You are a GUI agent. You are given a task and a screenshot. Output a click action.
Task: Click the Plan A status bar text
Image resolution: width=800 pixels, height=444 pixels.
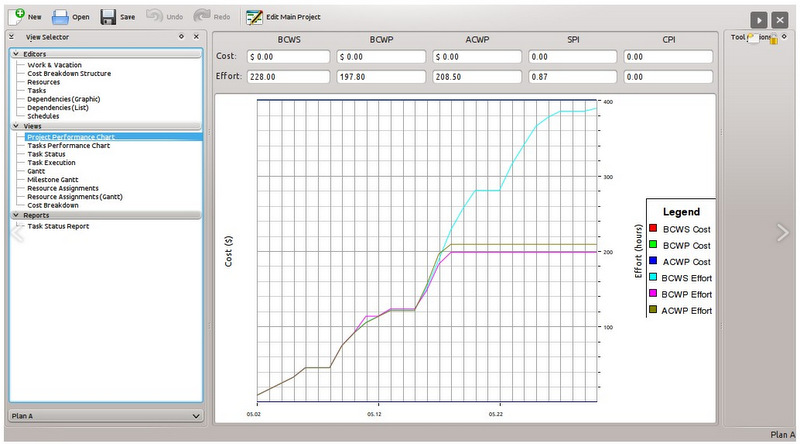coord(783,435)
